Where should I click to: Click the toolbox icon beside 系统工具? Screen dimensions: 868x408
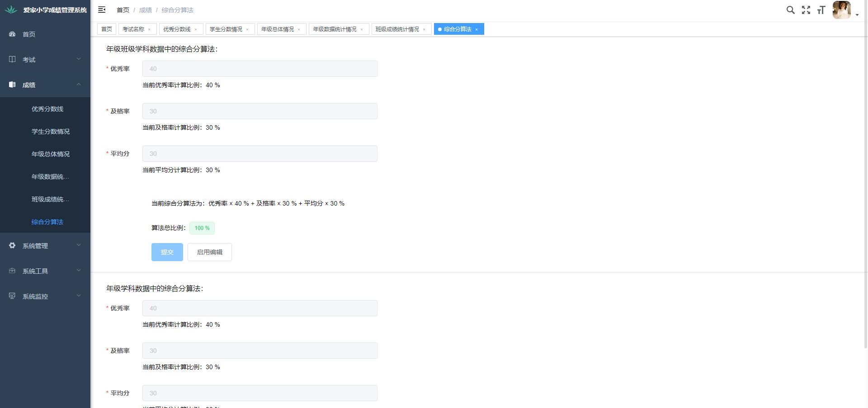tap(12, 271)
